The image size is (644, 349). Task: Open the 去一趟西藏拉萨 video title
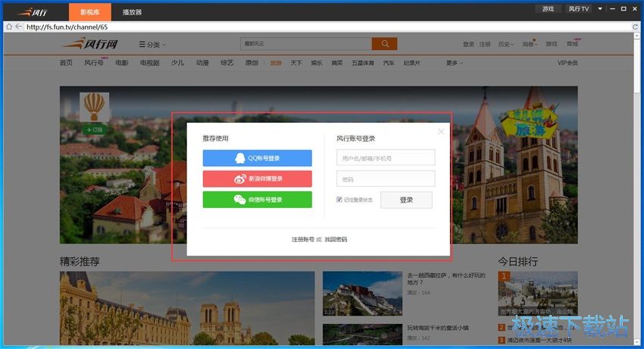pyautogui.click(x=446, y=279)
